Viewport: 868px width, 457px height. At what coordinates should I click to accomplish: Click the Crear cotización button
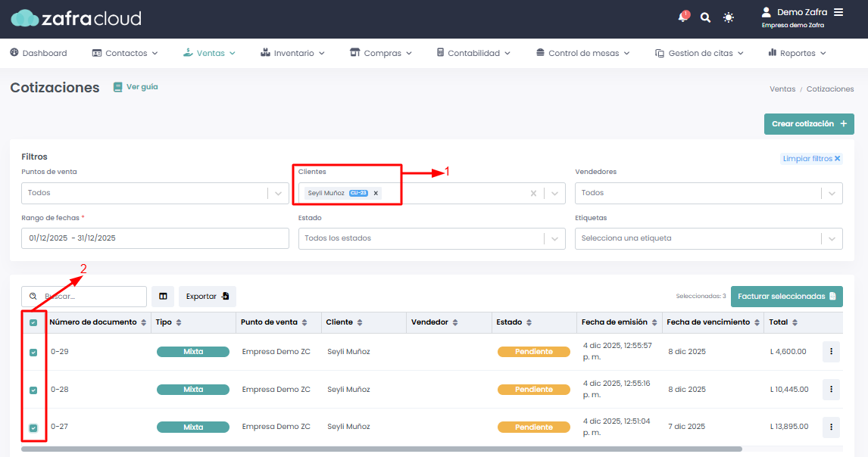[809, 124]
